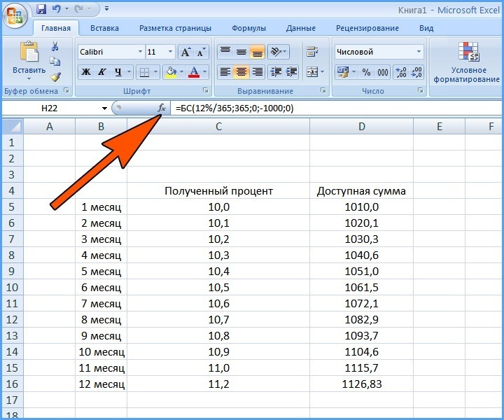Decrease cell indent
Image resolution: width=504 pixels, height=420 pixels.
[x=276, y=72]
